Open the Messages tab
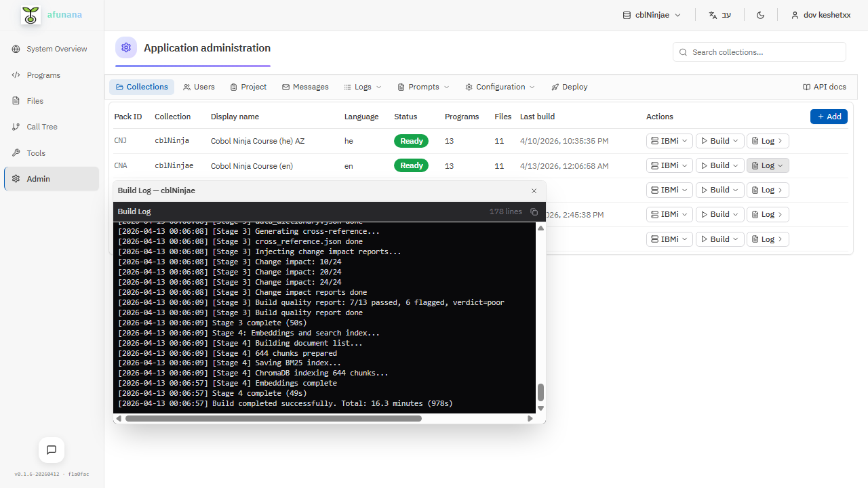The image size is (868, 488). (305, 87)
